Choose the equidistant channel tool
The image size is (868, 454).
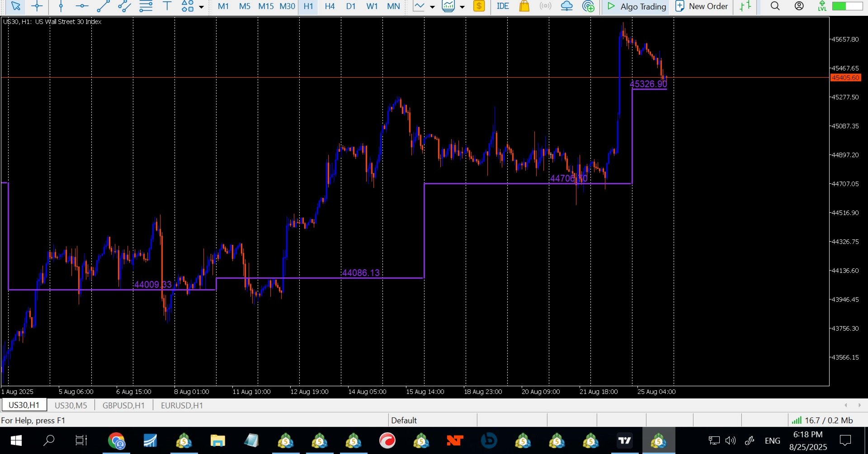coord(124,6)
